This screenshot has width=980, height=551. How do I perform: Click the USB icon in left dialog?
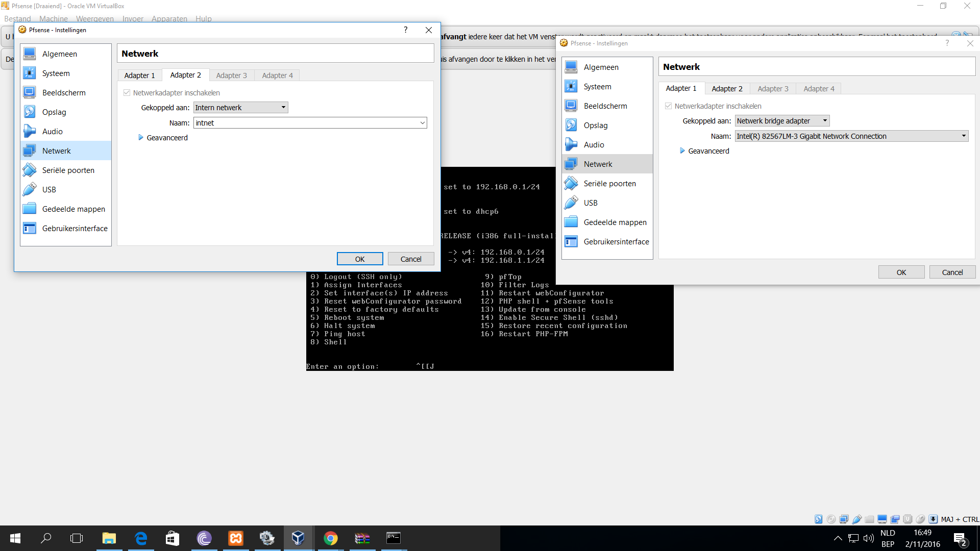30,190
